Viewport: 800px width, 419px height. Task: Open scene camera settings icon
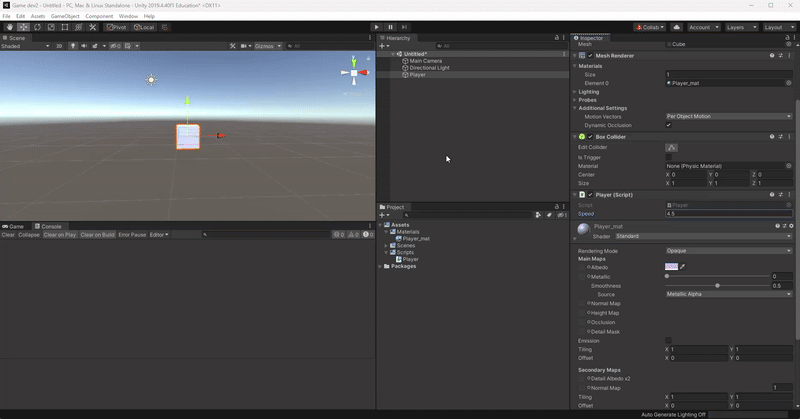click(x=244, y=46)
